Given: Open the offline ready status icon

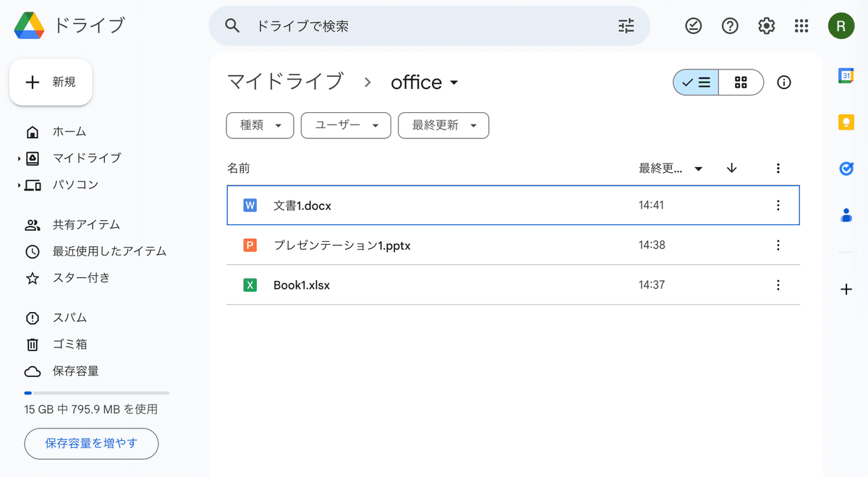Looking at the screenshot, I should pos(694,26).
